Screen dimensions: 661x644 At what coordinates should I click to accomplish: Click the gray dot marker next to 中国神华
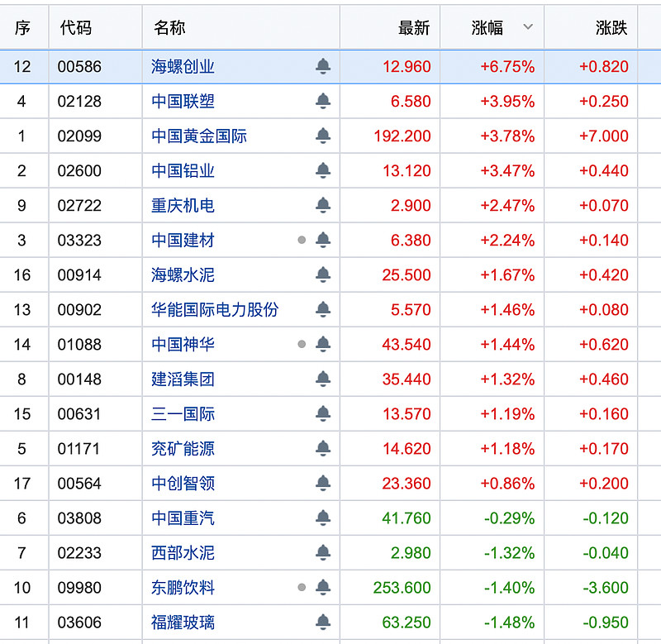pos(301,345)
